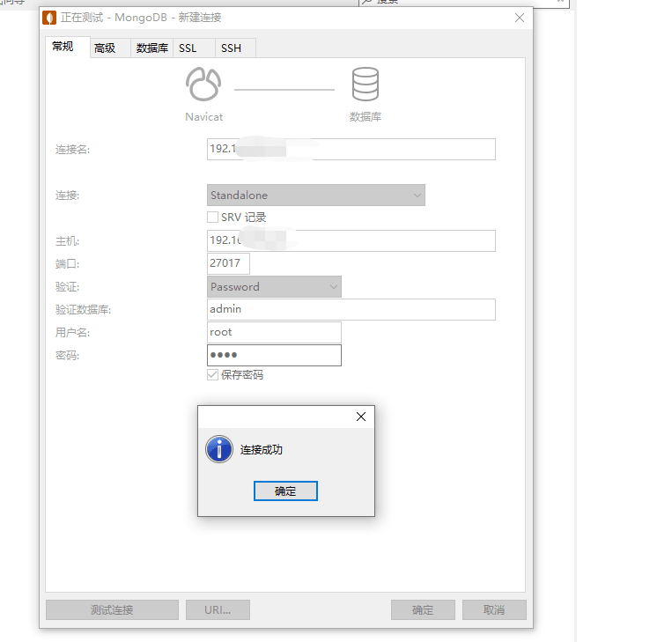Click the 取消 button at bottom
Image resolution: width=672 pixels, height=642 pixels.
tap(494, 609)
